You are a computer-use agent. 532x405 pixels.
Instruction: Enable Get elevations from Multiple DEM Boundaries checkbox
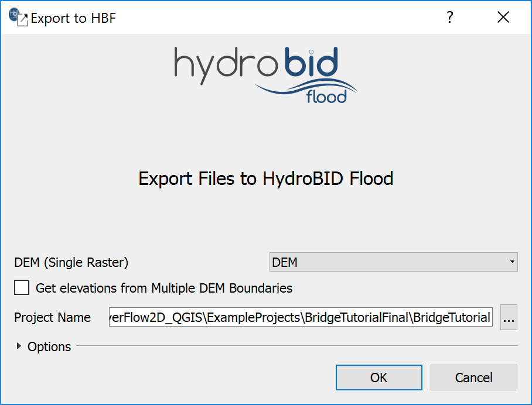[22, 287]
